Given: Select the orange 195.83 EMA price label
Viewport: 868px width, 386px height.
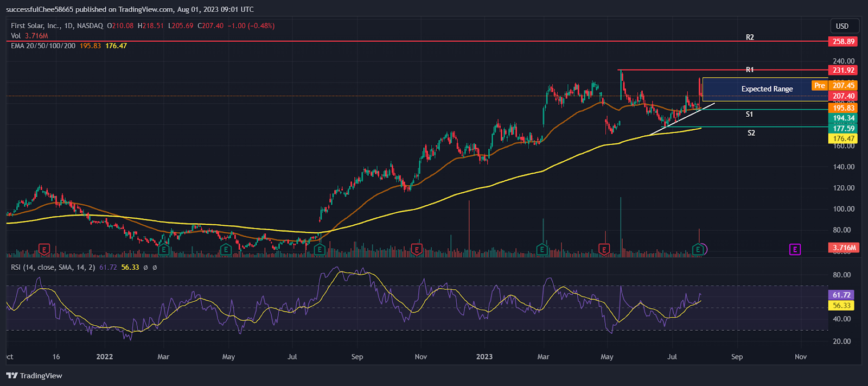Looking at the screenshot, I should point(844,108).
